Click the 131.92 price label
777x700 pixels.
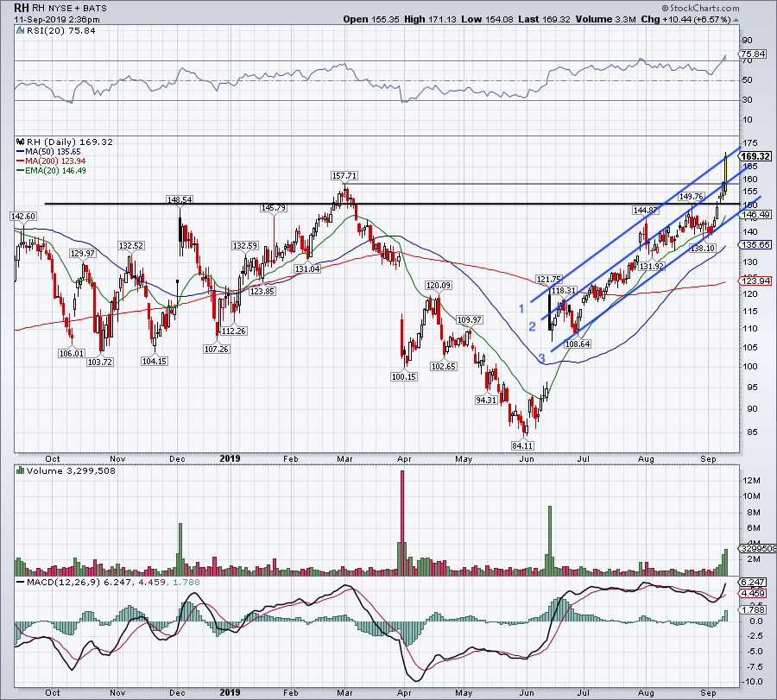pos(652,266)
